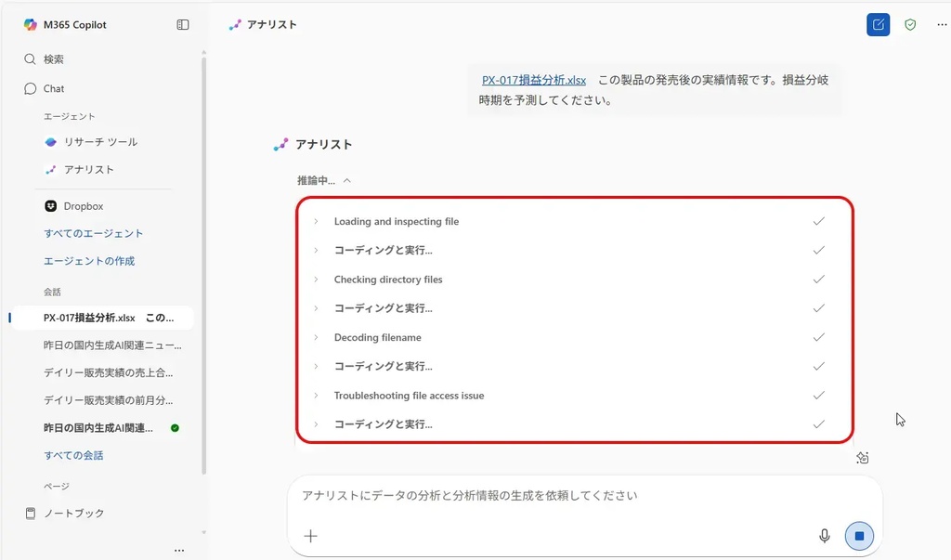Screen dimensions: 951x560
Task: Open the more options ellipsis menu
Action: 942,25
